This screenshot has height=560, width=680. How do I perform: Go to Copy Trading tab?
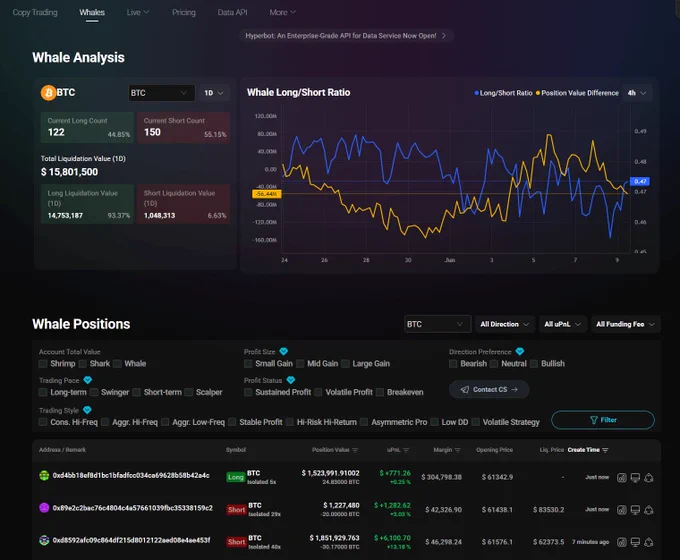[x=35, y=12]
